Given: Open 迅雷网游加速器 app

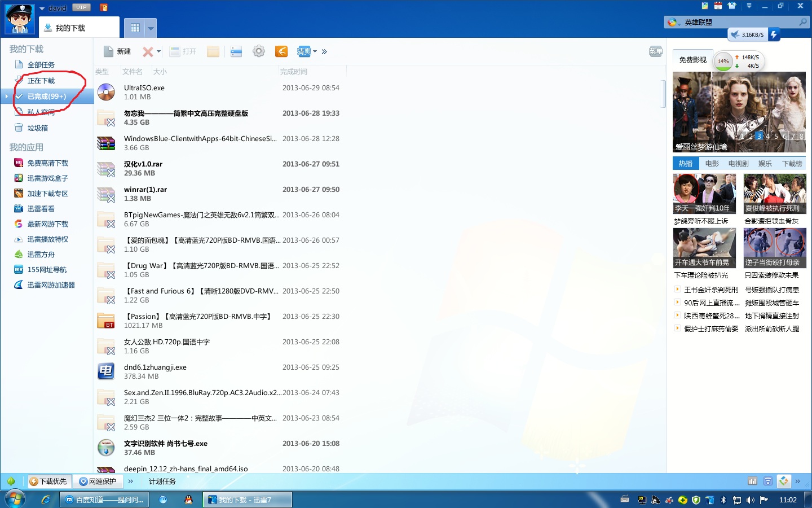Looking at the screenshot, I should 51,285.
